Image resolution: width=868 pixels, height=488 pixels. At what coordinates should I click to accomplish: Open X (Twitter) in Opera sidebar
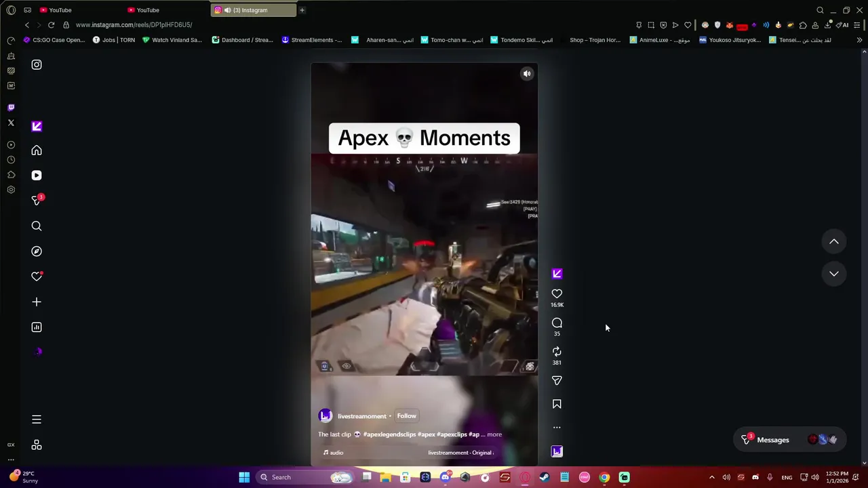[x=11, y=123]
